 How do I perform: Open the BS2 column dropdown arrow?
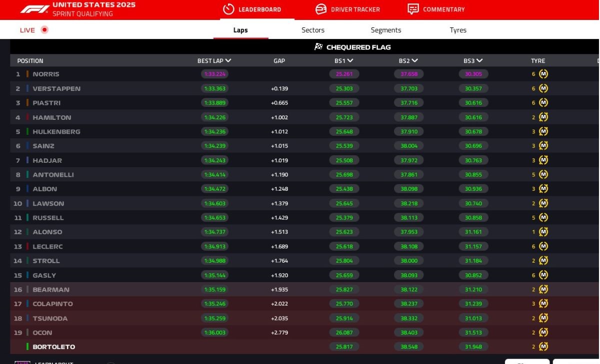click(414, 61)
